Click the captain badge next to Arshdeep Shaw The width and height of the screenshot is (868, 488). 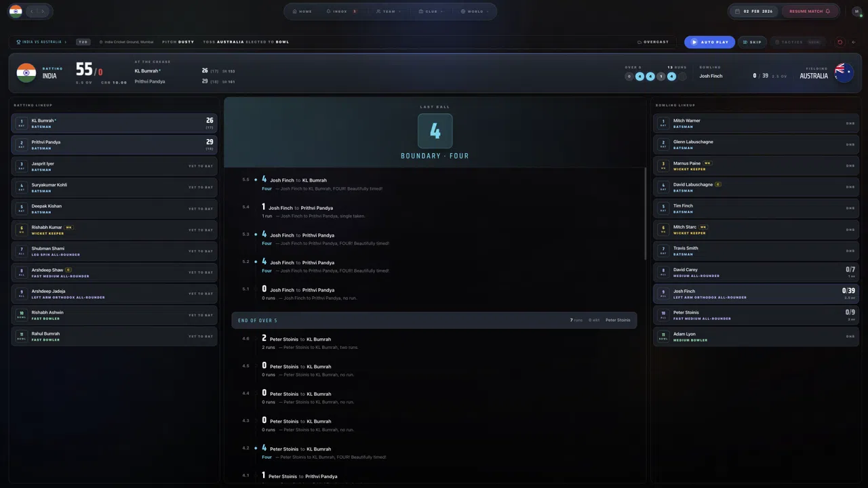[x=68, y=270]
